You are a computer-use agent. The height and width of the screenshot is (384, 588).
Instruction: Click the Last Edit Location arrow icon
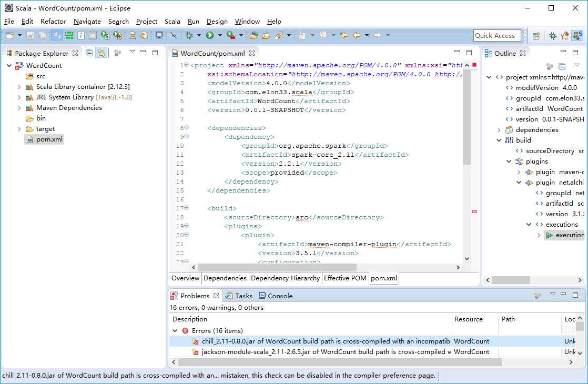click(344, 35)
